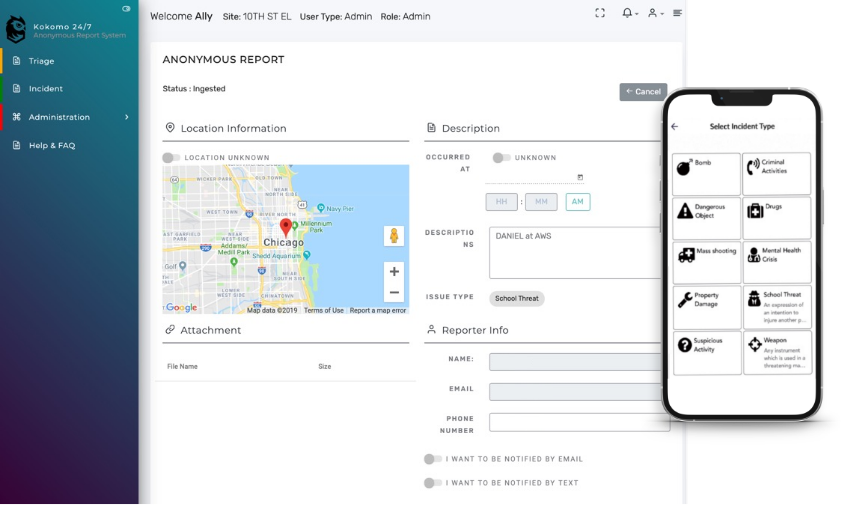Click the reporter Name field

(x=576, y=362)
